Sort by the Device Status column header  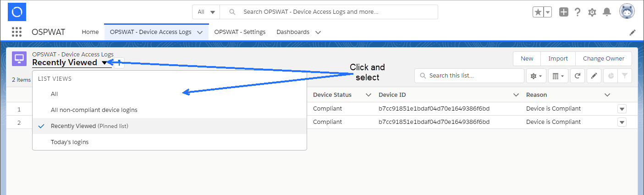tap(332, 95)
